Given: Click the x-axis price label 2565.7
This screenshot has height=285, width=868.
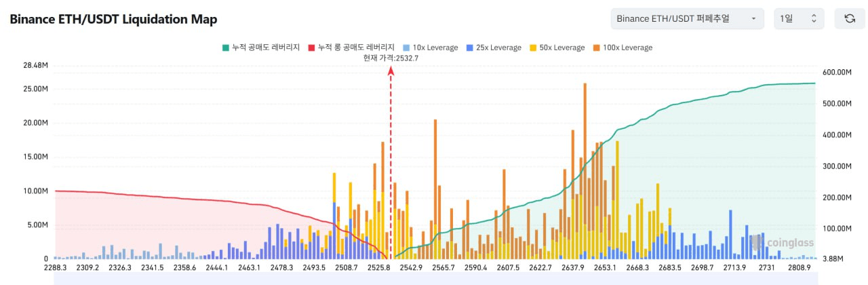Looking at the screenshot, I should (x=443, y=269).
